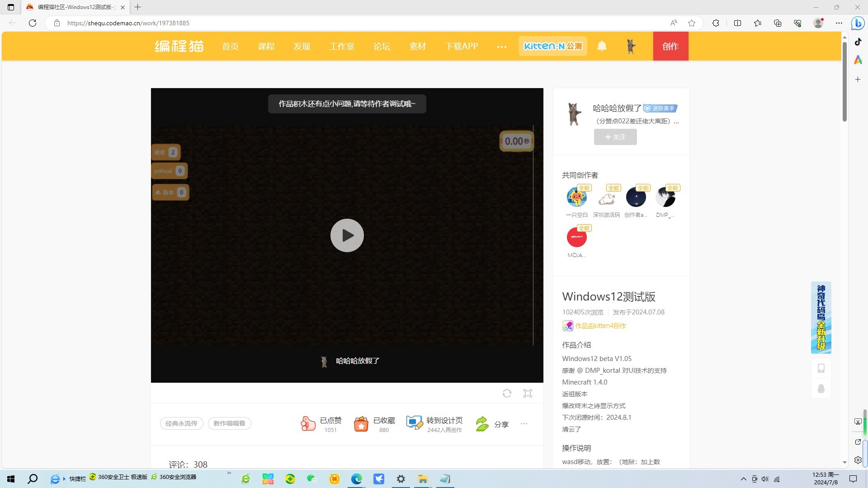Screen dimensions: 868x488
Task: Open co-creator avatar 一只空白
Action: tap(577, 197)
